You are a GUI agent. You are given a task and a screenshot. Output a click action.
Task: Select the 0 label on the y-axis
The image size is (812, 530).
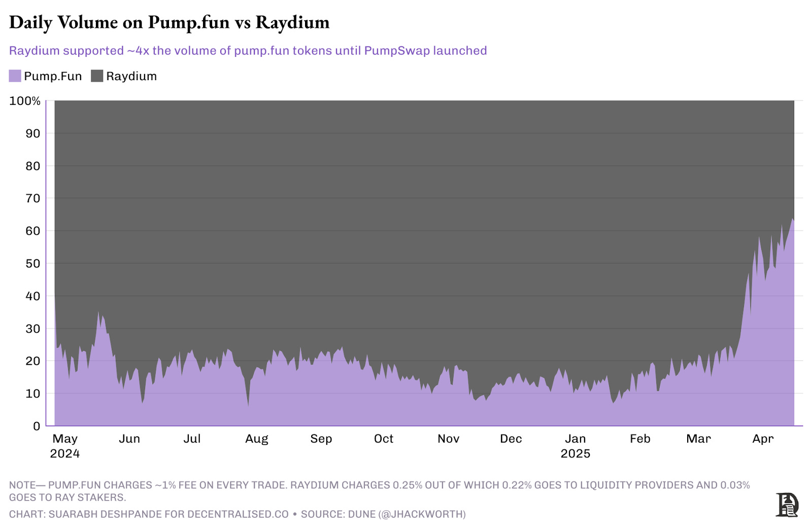coord(37,426)
